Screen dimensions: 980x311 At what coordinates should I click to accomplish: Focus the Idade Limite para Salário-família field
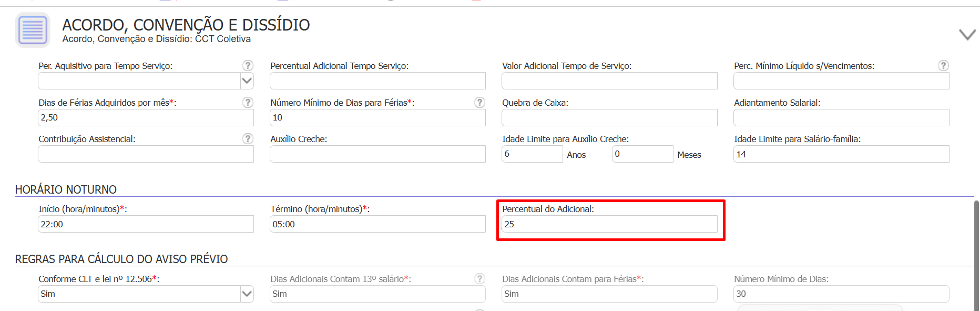click(x=841, y=154)
